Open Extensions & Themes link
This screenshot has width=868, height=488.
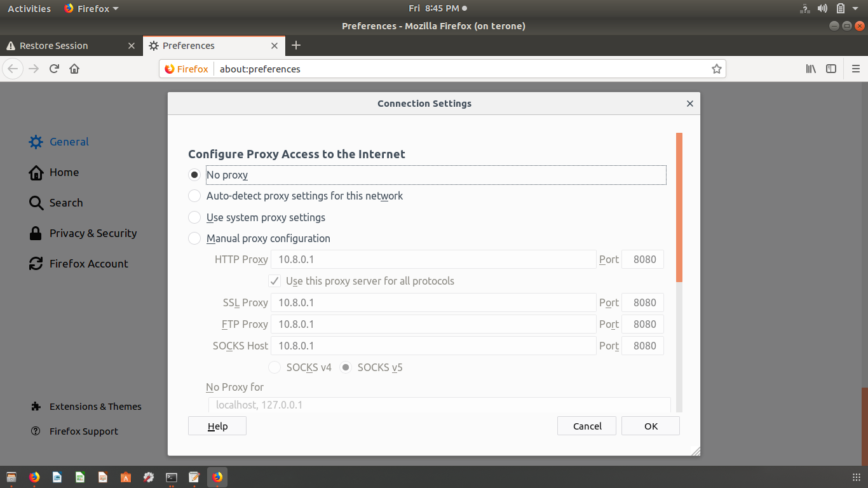point(86,407)
